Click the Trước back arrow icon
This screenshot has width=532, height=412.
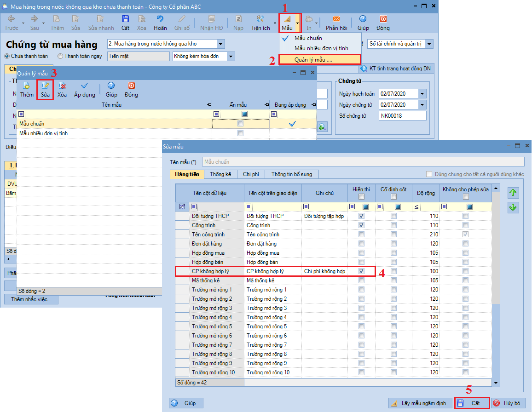11,19
